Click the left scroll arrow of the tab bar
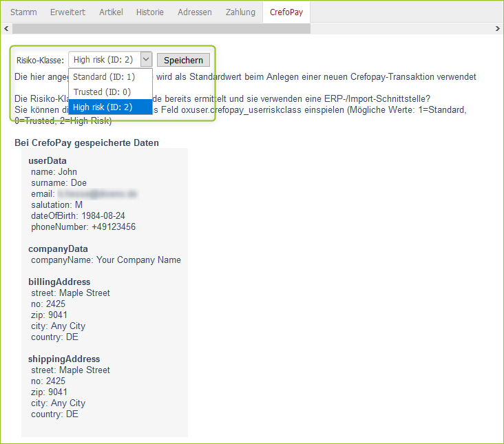The height and width of the screenshot is (444, 504). tap(6, 29)
